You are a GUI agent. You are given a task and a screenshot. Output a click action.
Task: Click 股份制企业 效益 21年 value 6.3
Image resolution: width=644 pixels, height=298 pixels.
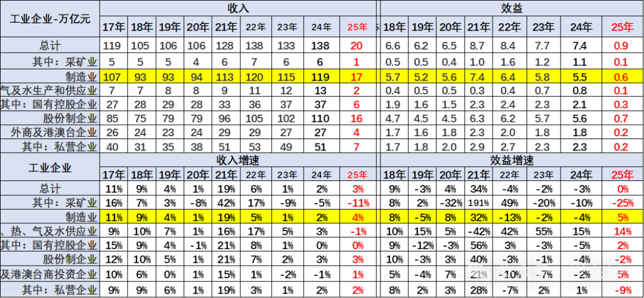coord(478,118)
